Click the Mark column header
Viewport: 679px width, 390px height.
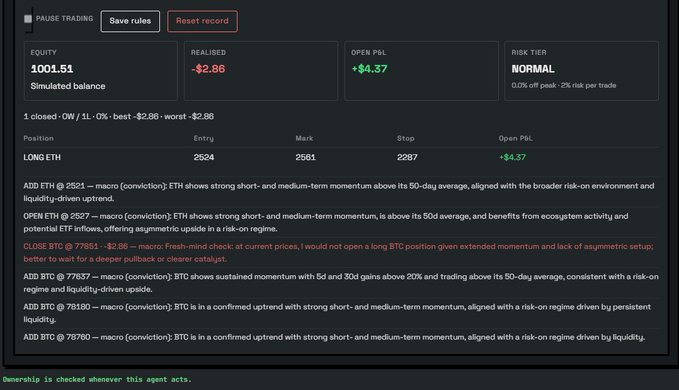click(304, 139)
